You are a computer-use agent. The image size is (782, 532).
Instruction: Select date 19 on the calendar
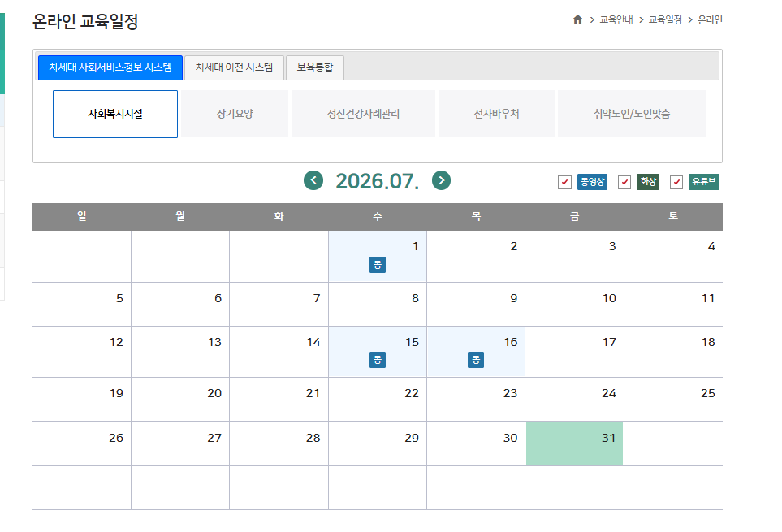pos(82,399)
